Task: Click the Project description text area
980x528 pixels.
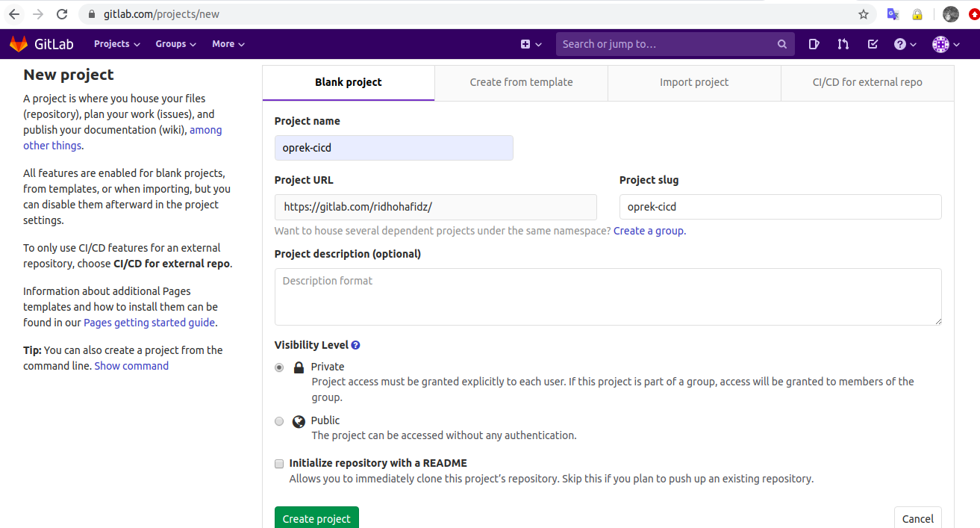Action: [608, 296]
